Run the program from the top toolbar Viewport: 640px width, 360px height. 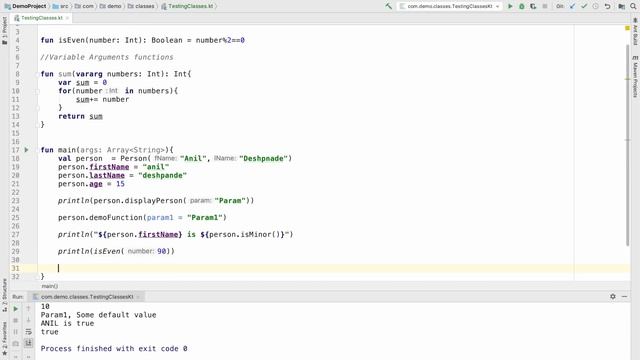click(x=510, y=6)
